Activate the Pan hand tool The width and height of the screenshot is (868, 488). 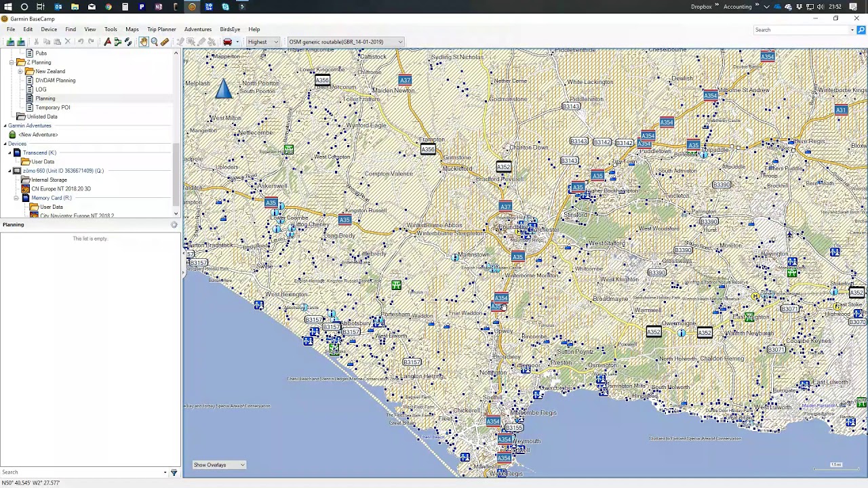pyautogui.click(x=144, y=42)
